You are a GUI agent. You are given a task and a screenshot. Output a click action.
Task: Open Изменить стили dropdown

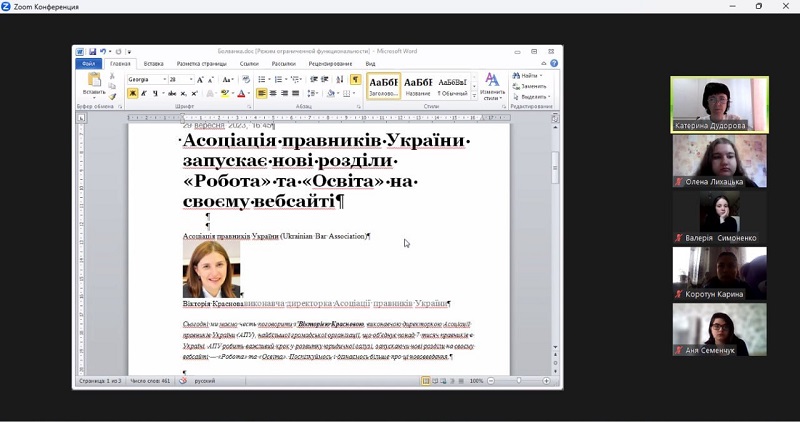point(492,86)
